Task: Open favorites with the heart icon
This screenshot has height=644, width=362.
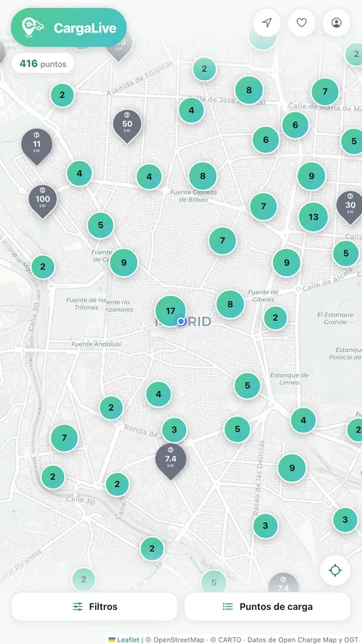Action: point(302,23)
